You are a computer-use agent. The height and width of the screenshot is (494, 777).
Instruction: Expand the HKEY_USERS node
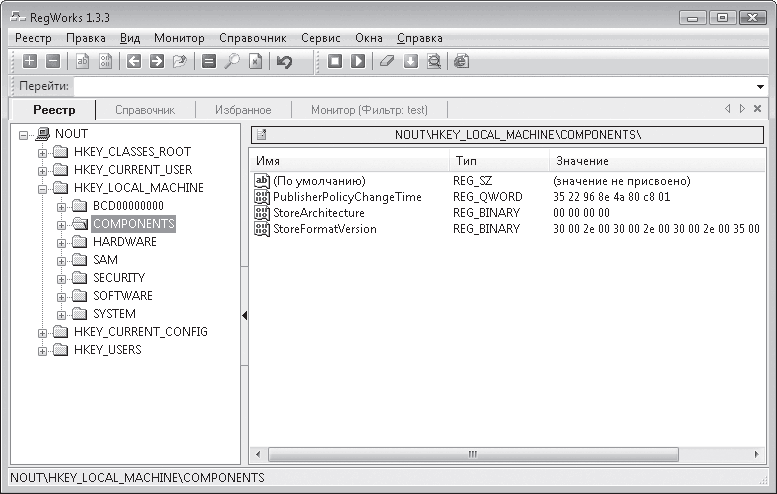pyautogui.click(x=43, y=351)
